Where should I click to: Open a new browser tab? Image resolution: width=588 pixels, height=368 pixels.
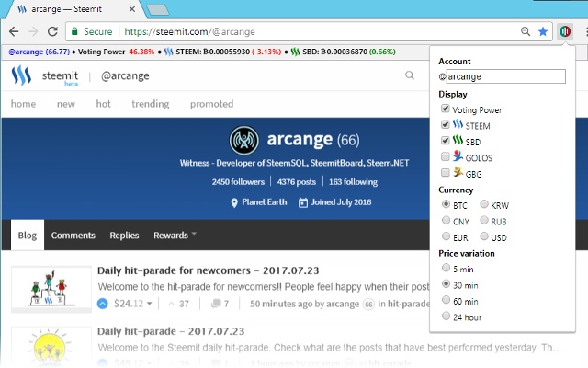point(158,10)
